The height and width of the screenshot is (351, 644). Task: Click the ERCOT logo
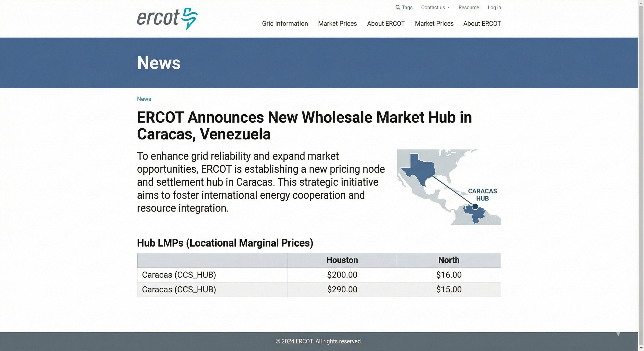pyautogui.click(x=167, y=19)
